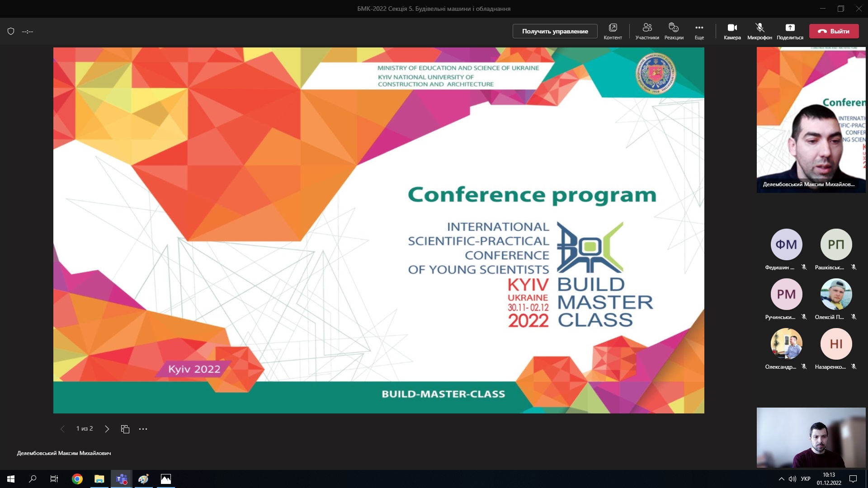Click the "1 из 2" slide counter

point(85,428)
